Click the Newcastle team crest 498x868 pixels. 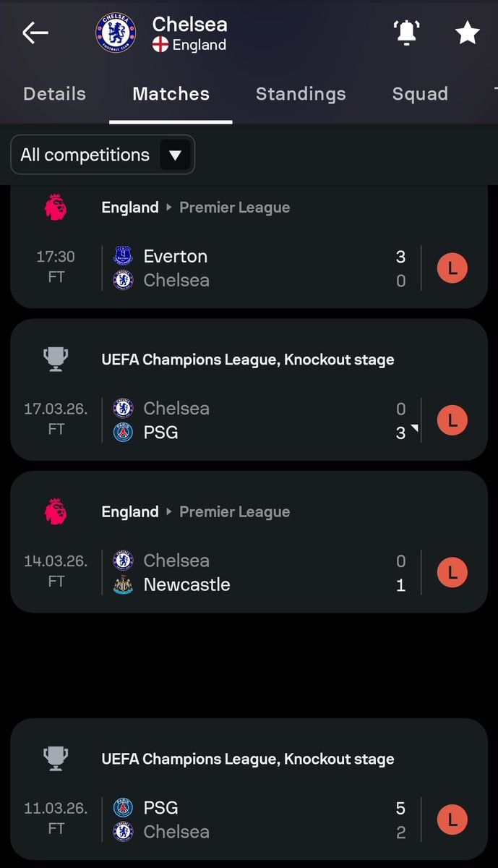coord(124,585)
